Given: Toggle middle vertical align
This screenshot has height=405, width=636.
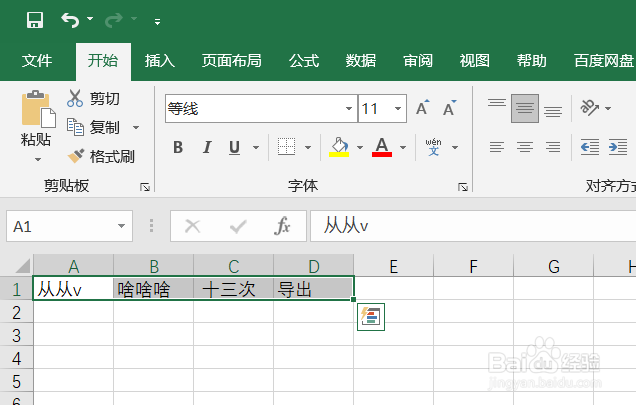Looking at the screenshot, I should tap(525, 108).
